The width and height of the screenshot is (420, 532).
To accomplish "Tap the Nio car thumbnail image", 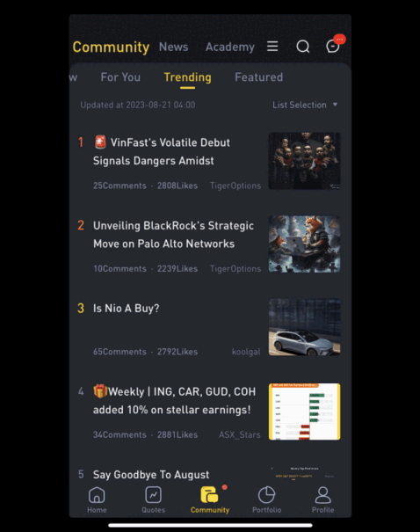I will coord(304,327).
